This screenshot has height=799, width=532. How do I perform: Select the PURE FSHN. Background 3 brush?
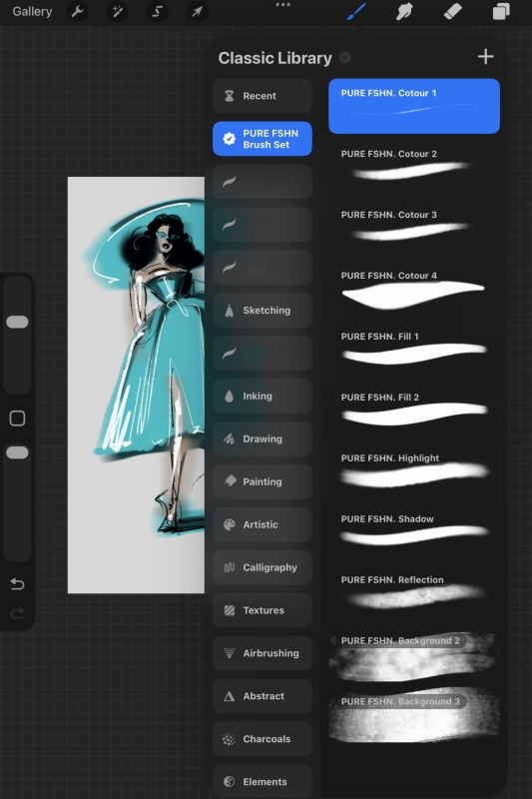click(414, 716)
